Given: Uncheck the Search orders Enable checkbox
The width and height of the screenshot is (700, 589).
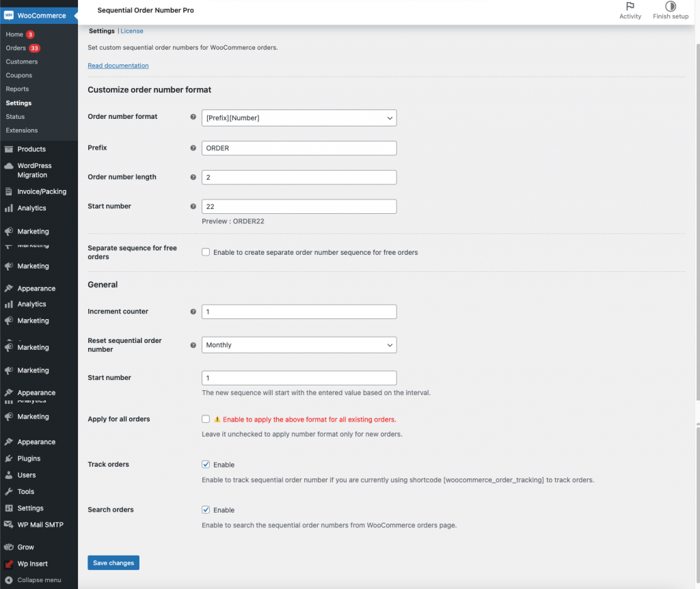Looking at the screenshot, I should 205,510.
